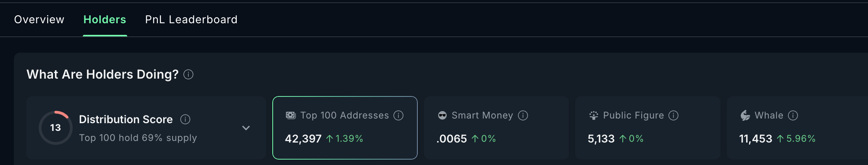
Task: Click Whale info icon
Action: click(793, 115)
